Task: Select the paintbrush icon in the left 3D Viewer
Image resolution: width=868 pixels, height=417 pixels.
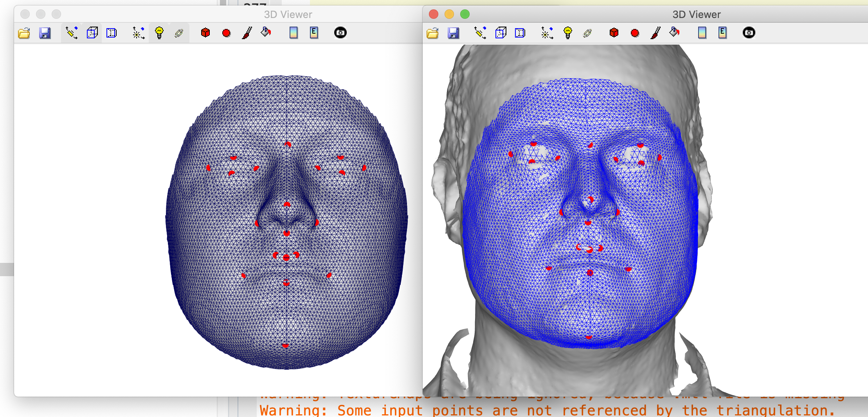Action: 247,33
